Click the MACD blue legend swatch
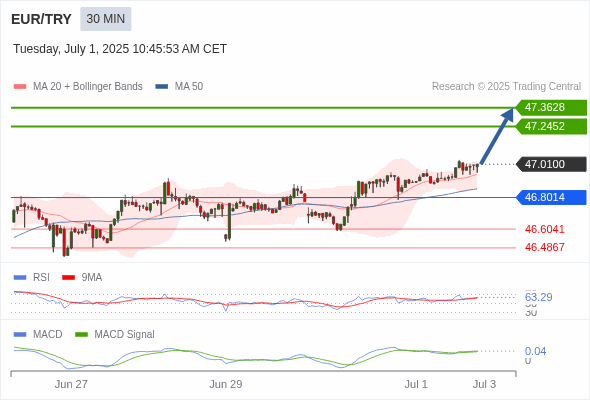 [x=20, y=335]
